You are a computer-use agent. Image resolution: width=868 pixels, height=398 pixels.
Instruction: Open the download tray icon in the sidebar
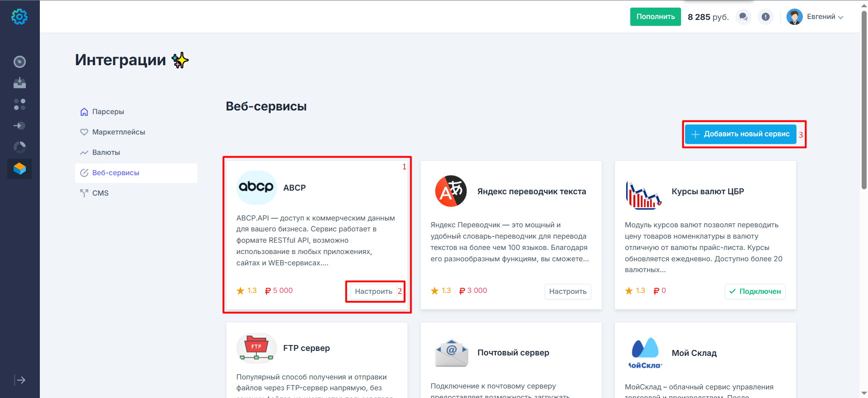19,83
